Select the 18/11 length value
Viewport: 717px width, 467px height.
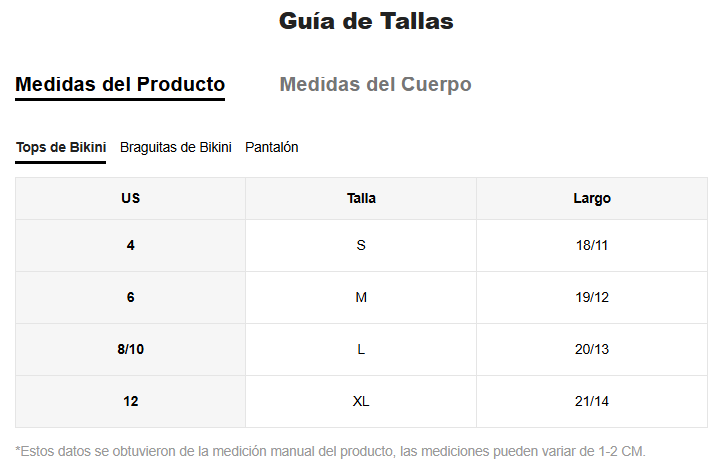(592, 245)
